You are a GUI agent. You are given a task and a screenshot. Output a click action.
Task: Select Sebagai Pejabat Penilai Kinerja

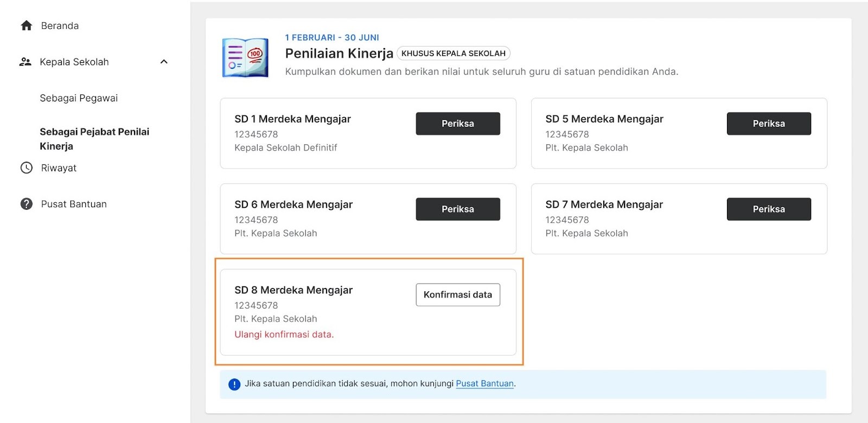tap(94, 139)
